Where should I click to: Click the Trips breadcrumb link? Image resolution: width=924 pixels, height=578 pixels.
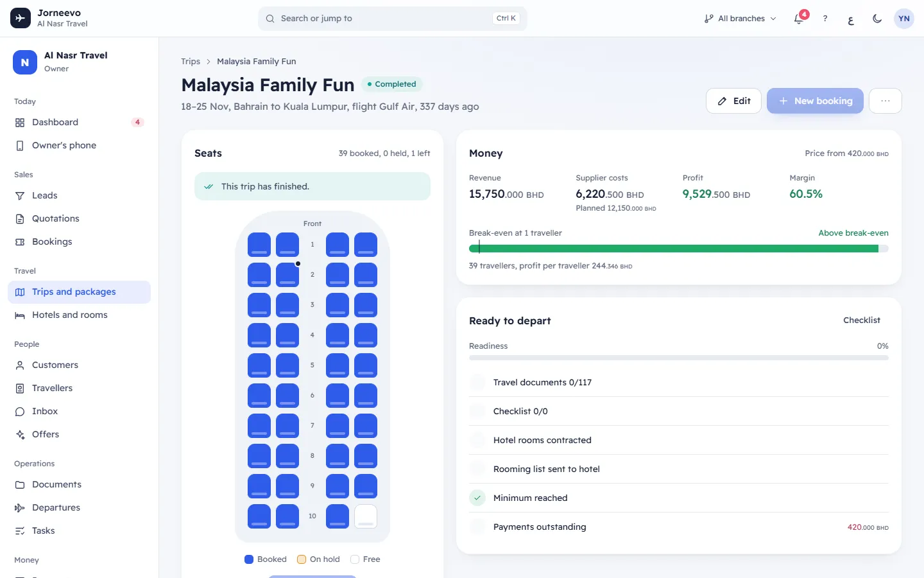pyautogui.click(x=191, y=62)
